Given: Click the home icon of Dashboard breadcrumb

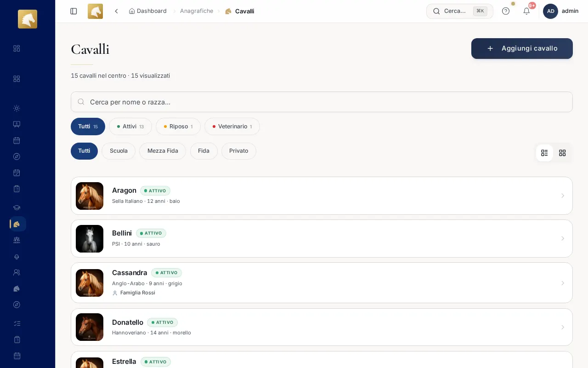Looking at the screenshot, I should 132,11.
